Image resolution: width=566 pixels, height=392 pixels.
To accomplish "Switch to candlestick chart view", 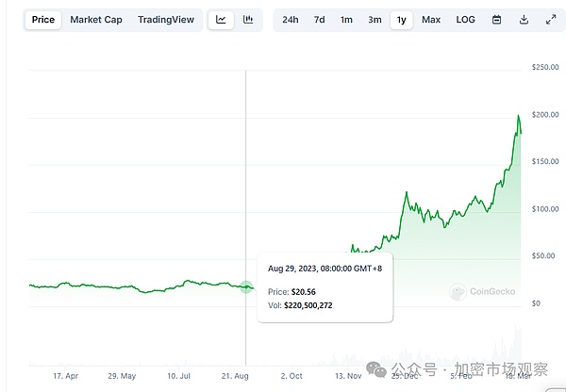I will [248, 20].
